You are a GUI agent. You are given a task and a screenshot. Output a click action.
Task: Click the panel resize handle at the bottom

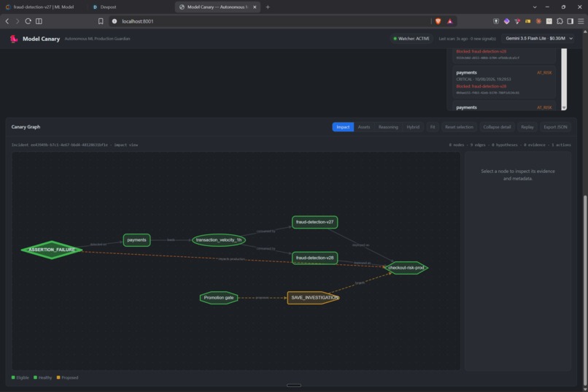coord(294,385)
